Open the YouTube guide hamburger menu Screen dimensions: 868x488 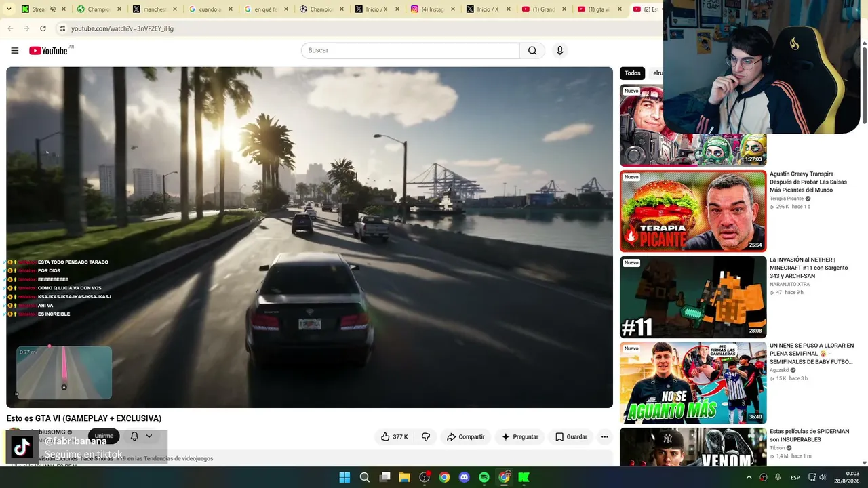15,50
